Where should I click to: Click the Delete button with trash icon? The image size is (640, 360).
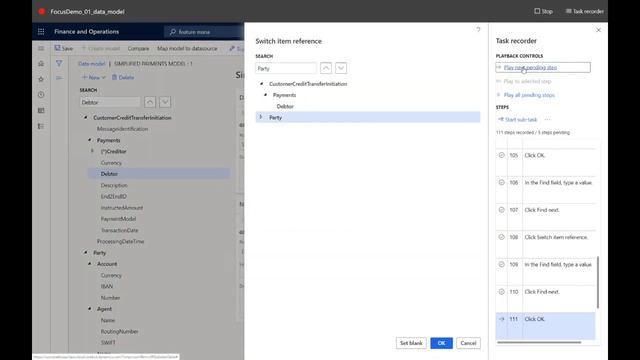(123, 77)
